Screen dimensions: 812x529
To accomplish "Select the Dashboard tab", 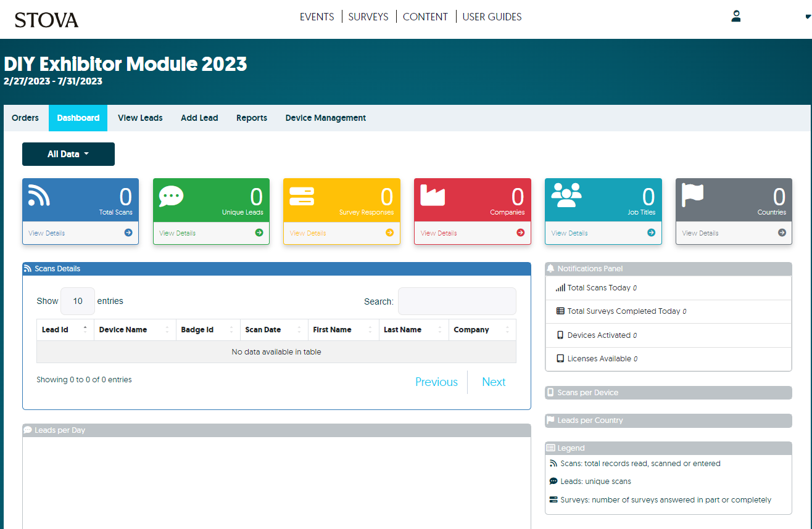I will (78, 118).
